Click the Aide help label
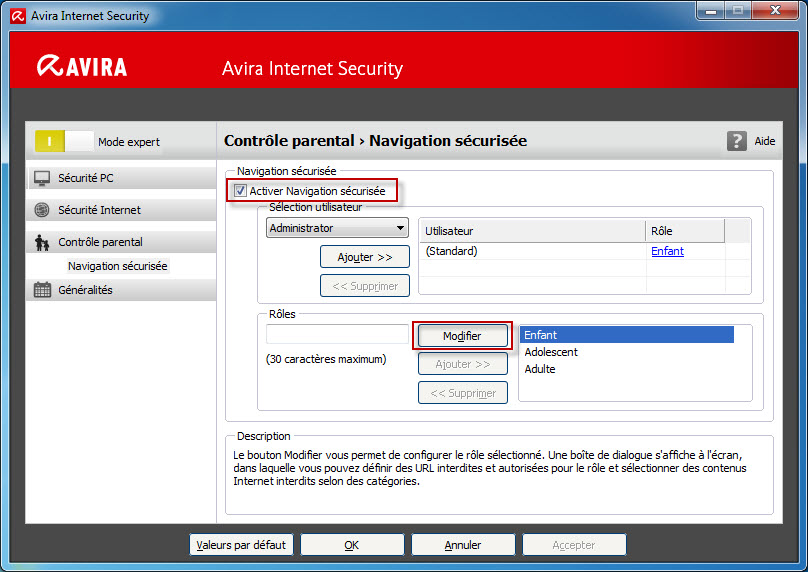 [x=765, y=141]
